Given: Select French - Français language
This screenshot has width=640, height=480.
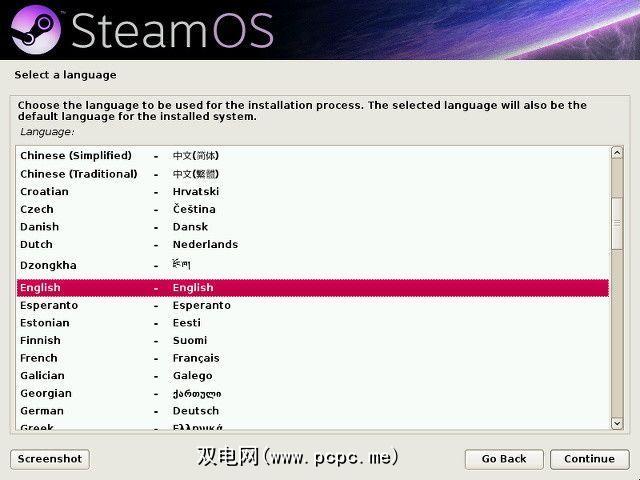Looking at the screenshot, I should 313,358.
